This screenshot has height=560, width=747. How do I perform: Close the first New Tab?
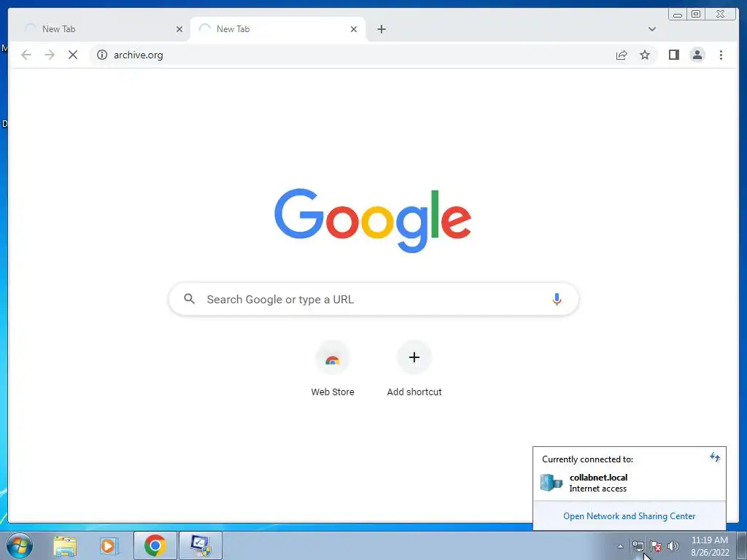179,29
